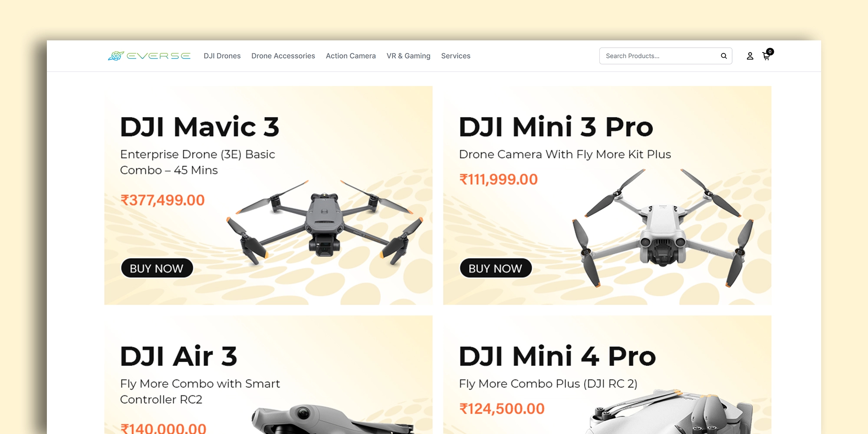Viewport: 868px width, 434px height.
Task: Open the Services menu
Action: [x=456, y=56]
